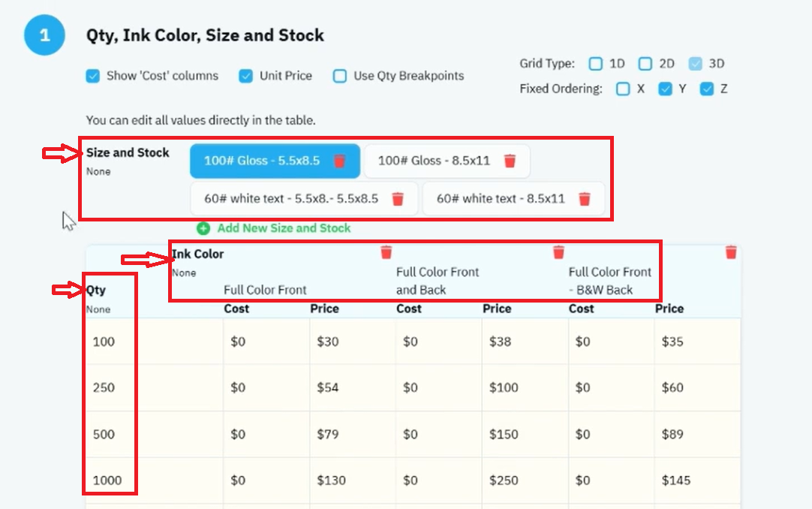Uncheck the Unit Price checkbox
The width and height of the screenshot is (812, 509).
(x=246, y=76)
